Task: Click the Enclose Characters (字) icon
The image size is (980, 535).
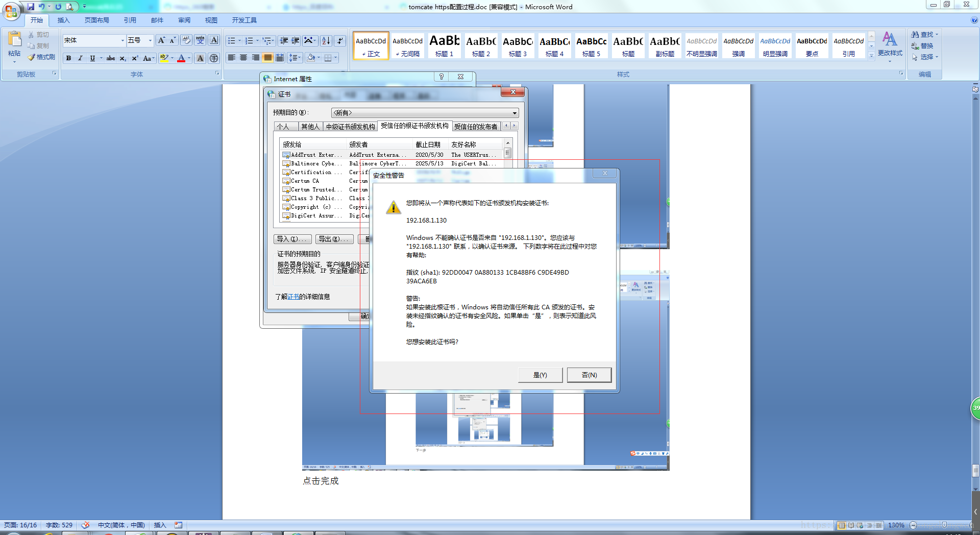Action: click(214, 58)
